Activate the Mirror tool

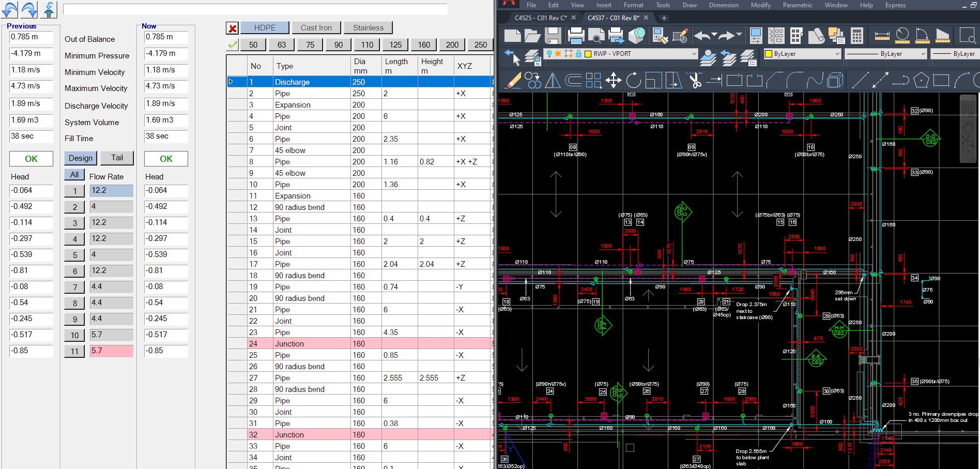coord(553,80)
